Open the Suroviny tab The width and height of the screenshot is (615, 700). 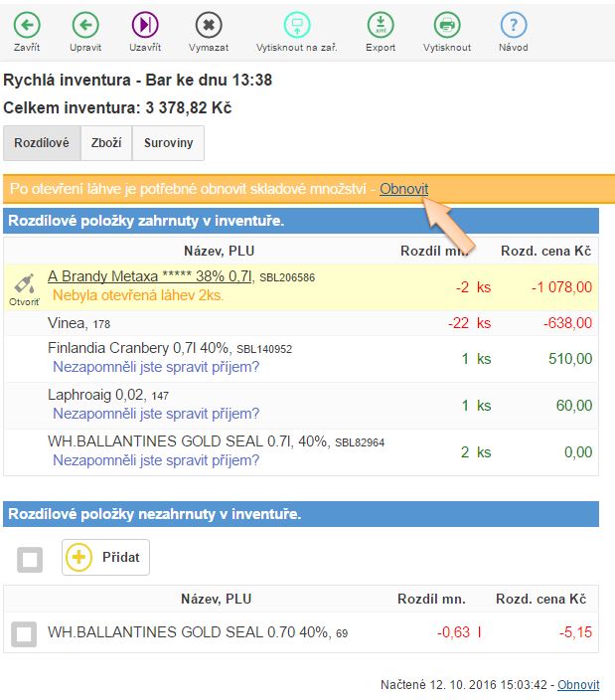coord(167,143)
